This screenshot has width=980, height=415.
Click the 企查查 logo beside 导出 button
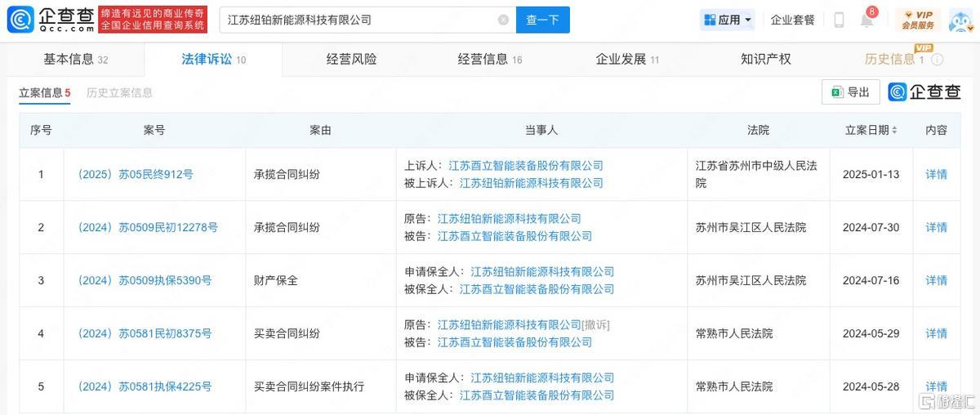click(925, 92)
